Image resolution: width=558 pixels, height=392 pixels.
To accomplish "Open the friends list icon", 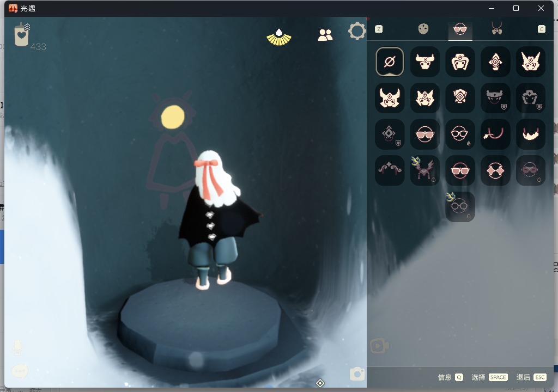I will click(325, 35).
